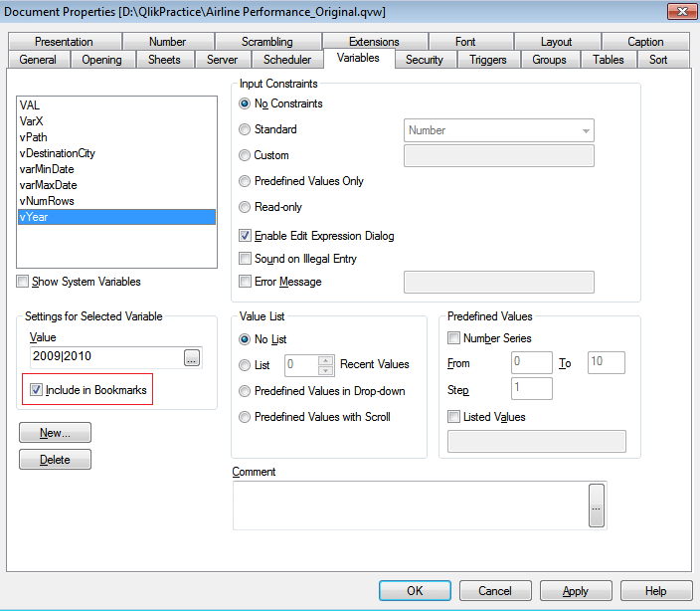Toggle Enable Edit Expression Dialog checkbox

tap(246, 236)
